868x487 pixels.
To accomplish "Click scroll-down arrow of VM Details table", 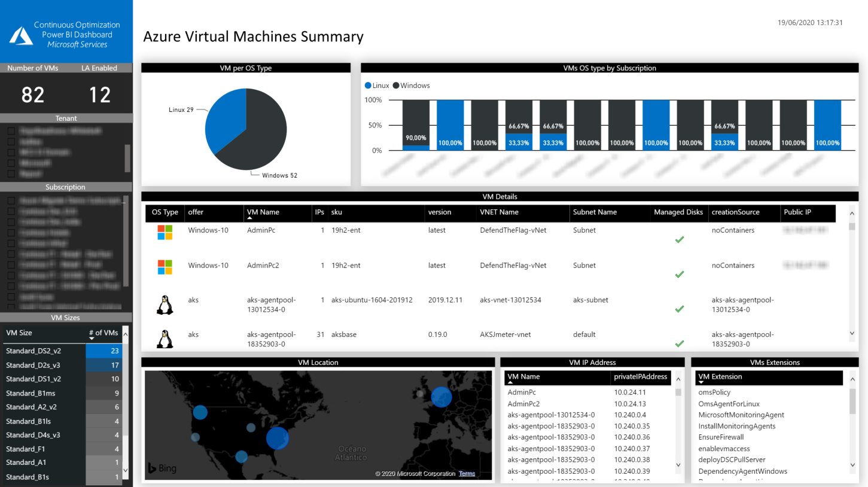I will (x=852, y=334).
